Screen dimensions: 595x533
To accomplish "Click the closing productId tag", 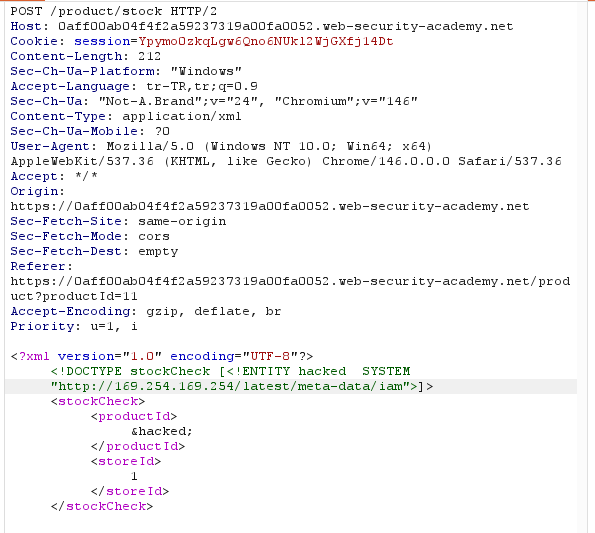I will pos(138,446).
